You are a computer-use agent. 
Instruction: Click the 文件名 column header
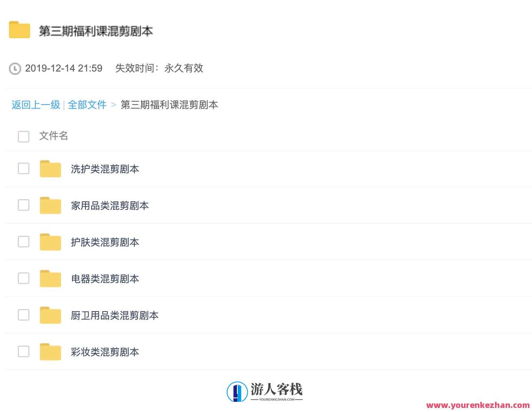53,136
